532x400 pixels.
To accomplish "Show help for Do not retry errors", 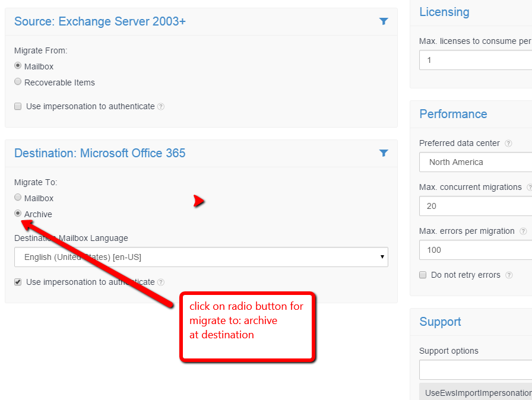I will (x=509, y=275).
